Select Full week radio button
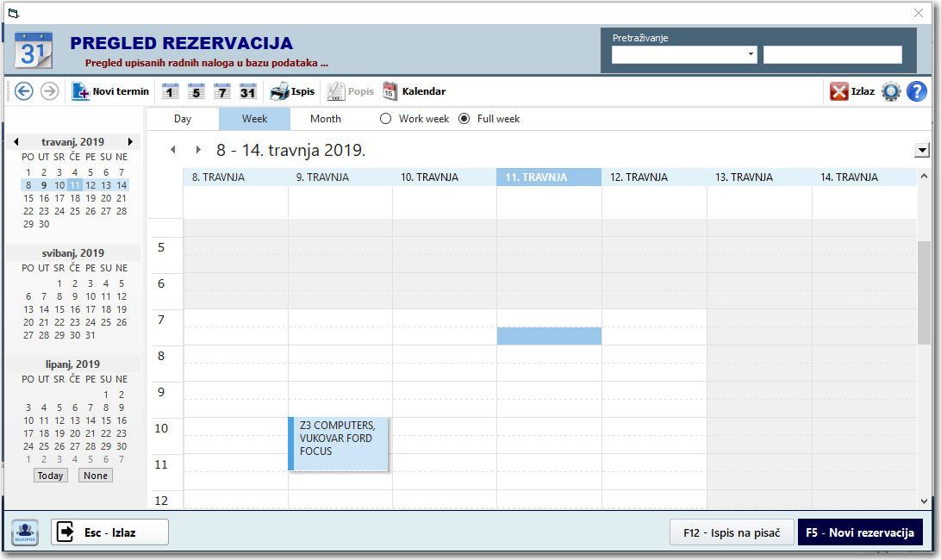Screen dimensions: 941x560 tap(464, 119)
